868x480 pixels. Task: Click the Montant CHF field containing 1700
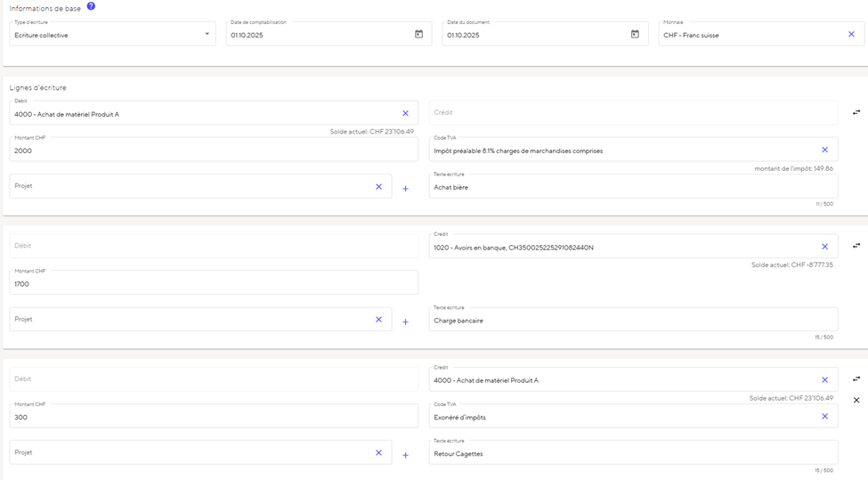point(214,284)
